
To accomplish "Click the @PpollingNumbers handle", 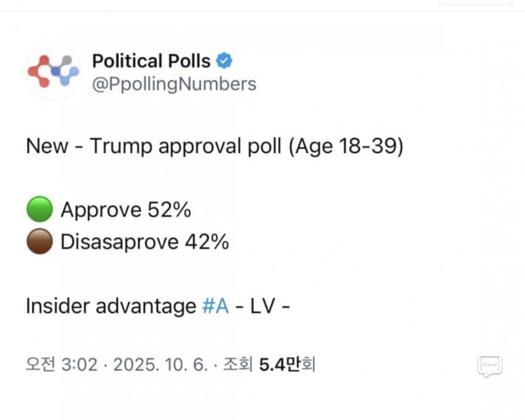I will point(174,84).
